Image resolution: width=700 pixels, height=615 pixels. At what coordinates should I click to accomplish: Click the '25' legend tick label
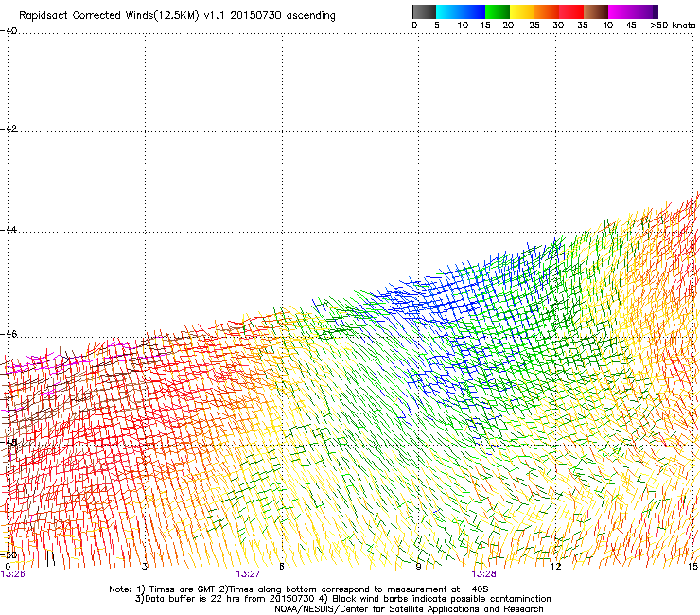[534, 26]
